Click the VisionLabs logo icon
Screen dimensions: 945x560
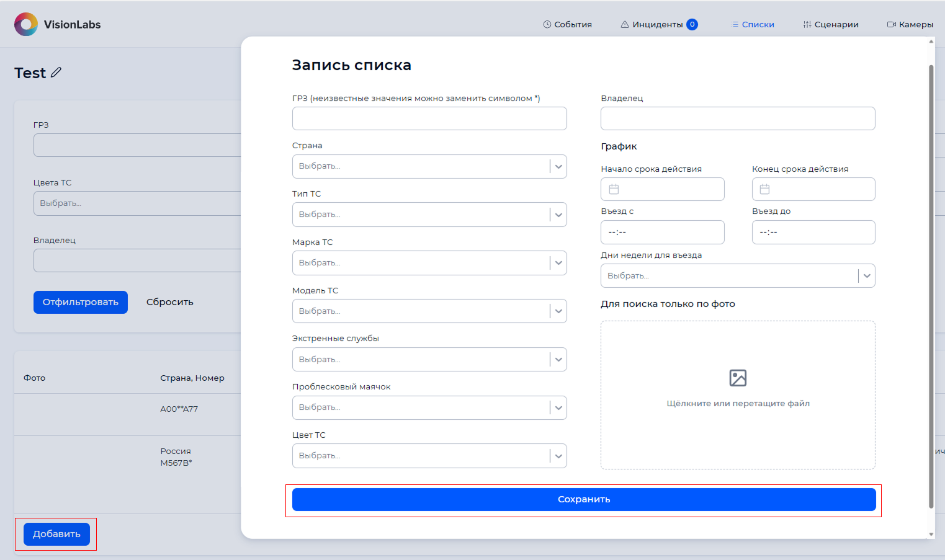(26, 24)
